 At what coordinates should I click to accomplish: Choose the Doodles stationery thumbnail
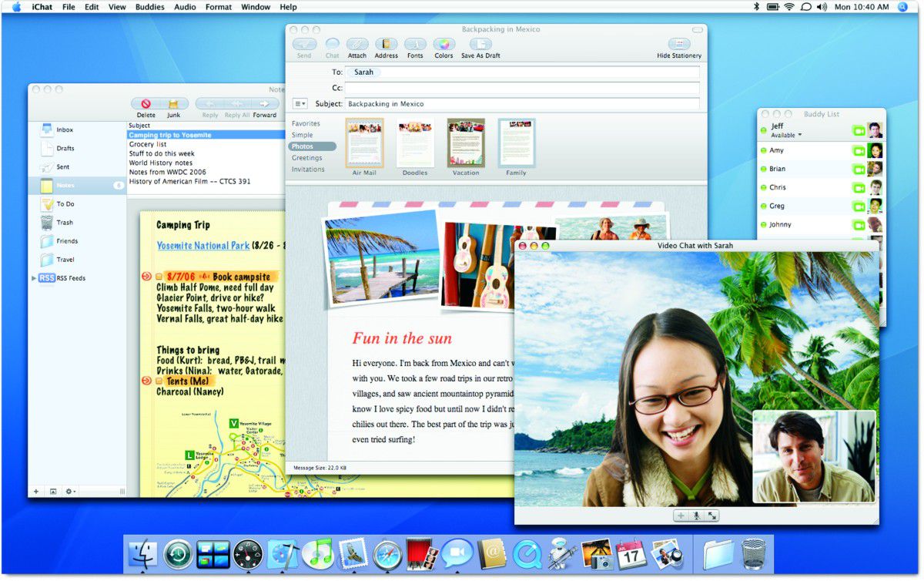pyautogui.click(x=415, y=143)
